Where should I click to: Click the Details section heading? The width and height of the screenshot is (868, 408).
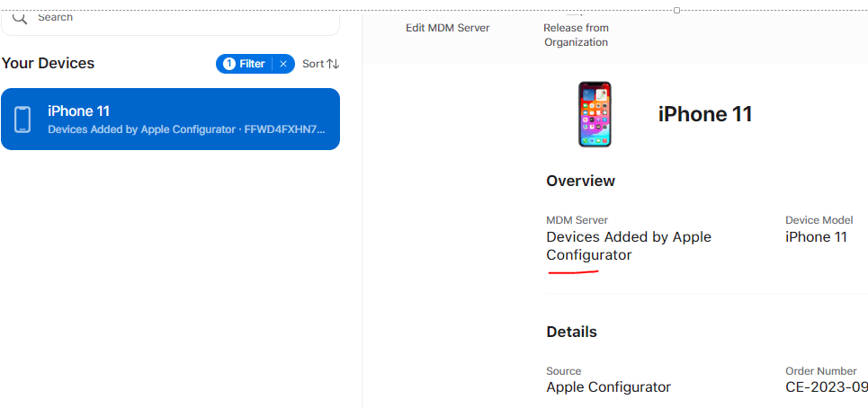pyautogui.click(x=571, y=332)
